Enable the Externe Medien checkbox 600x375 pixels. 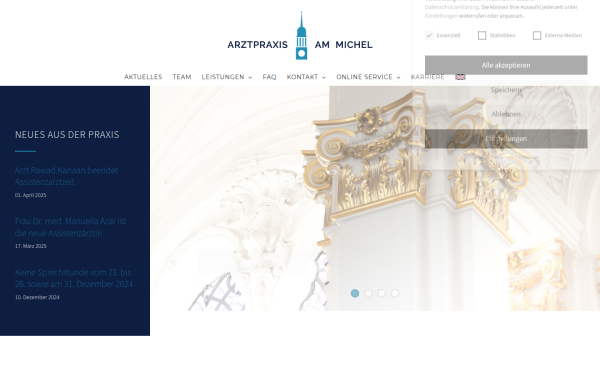click(537, 35)
